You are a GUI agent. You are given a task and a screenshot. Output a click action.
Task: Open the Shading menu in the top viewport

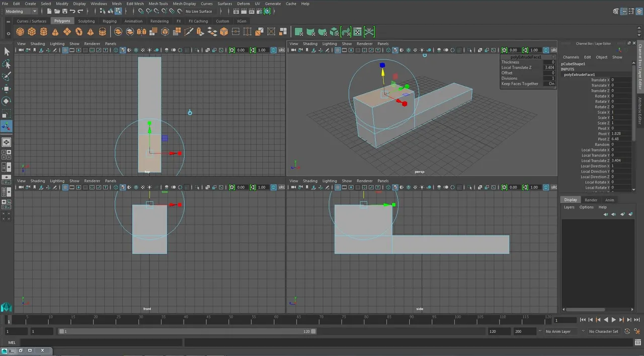(x=38, y=44)
